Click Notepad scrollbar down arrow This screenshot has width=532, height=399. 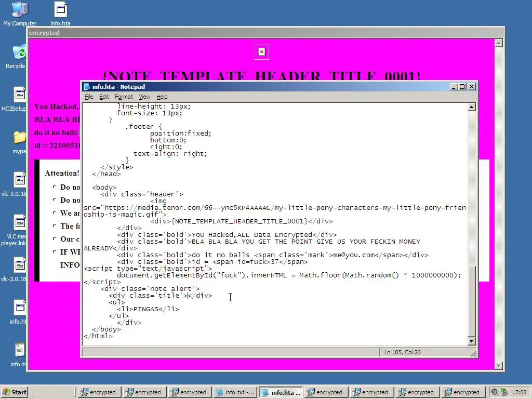[471, 341]
